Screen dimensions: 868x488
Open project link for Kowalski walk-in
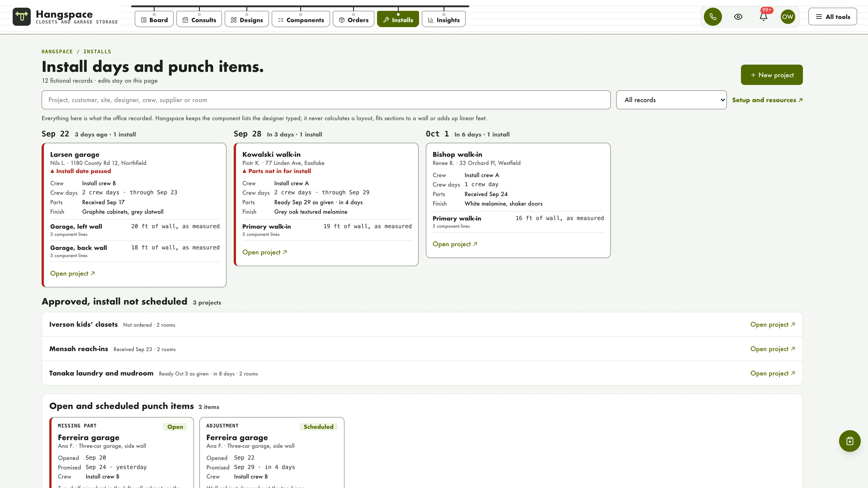[x=264, y=252]
